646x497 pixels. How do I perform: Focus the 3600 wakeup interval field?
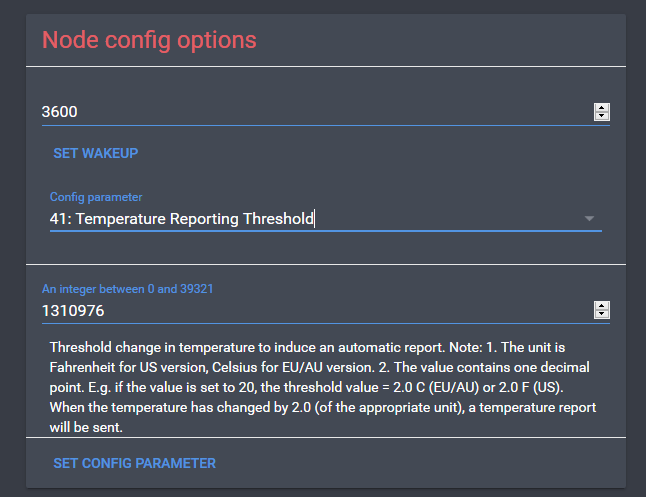click(x=316, y=112)
